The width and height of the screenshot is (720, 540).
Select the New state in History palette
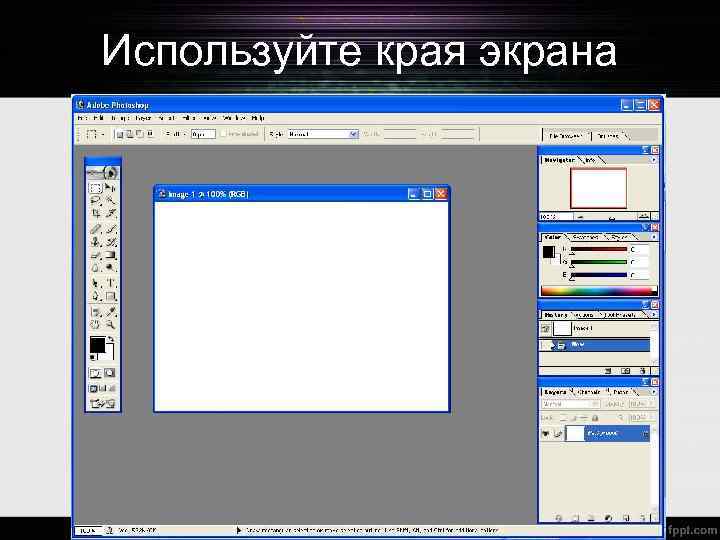pos(595,345)
